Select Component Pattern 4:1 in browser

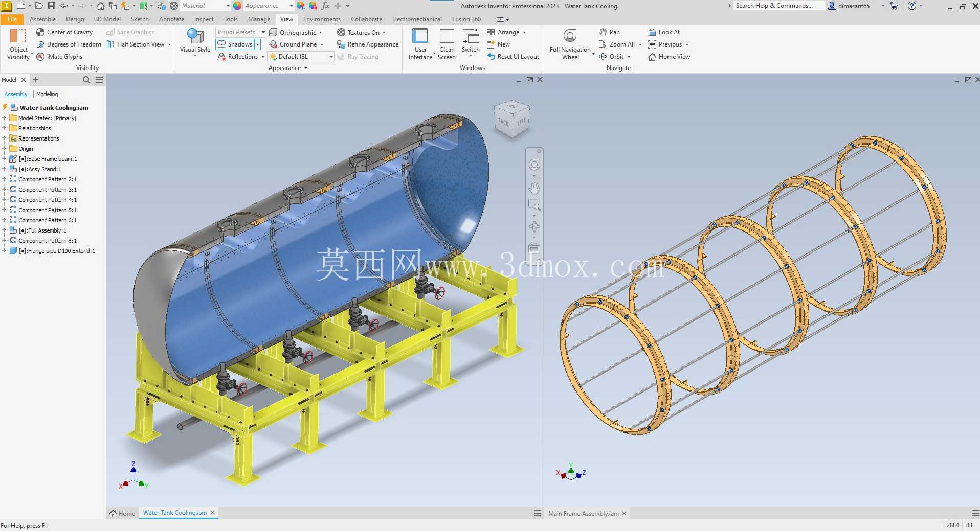(47, 200)
